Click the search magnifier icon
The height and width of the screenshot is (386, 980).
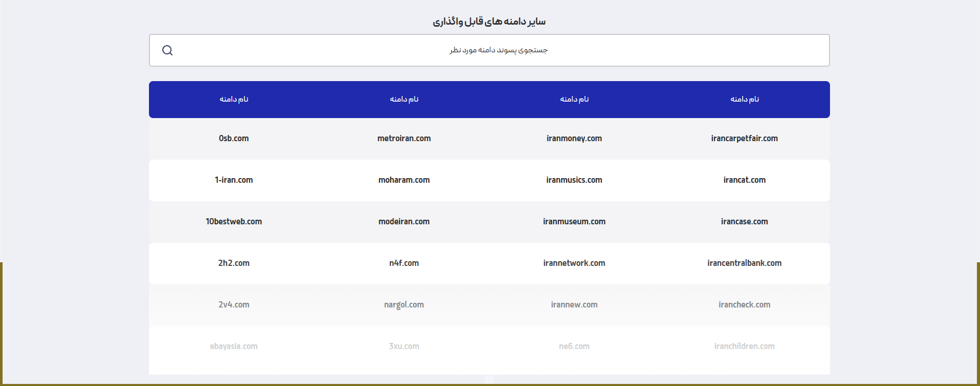coord(167,50)
